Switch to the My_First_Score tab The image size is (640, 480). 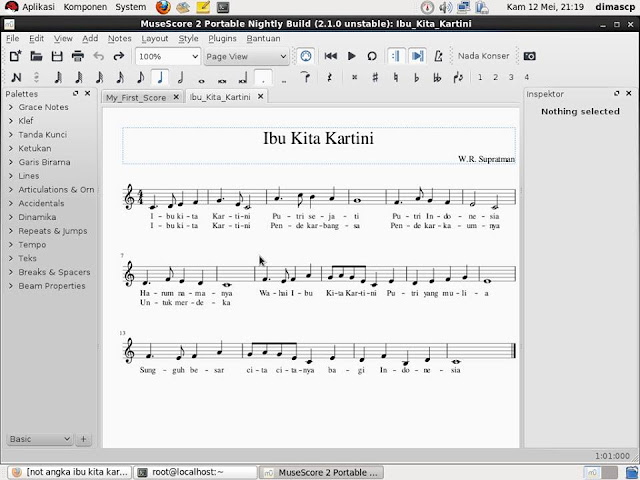click(136, 98)
